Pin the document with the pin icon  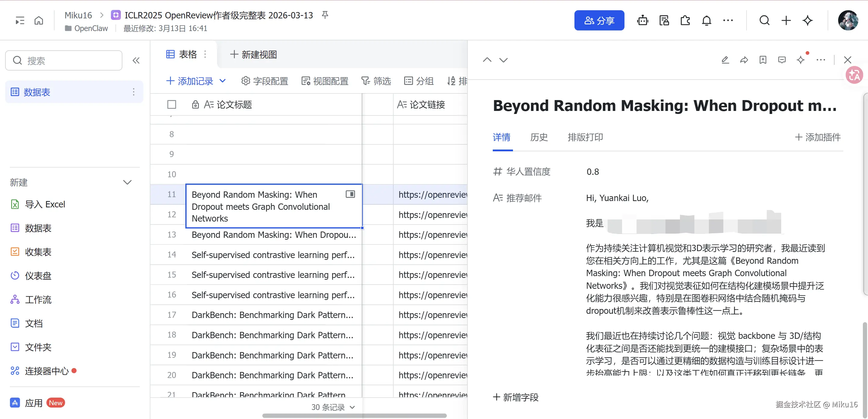325,15
